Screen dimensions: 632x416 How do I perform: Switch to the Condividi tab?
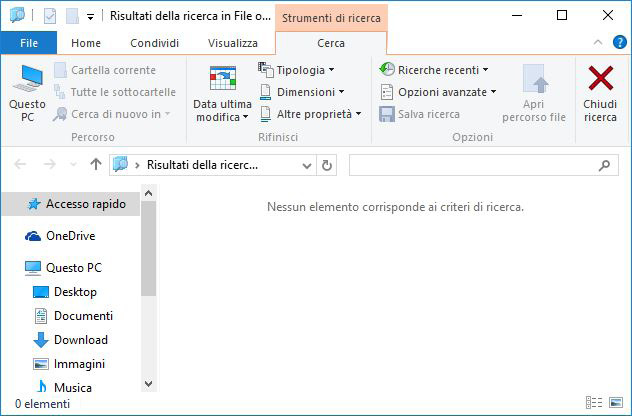tap(154, 43)
